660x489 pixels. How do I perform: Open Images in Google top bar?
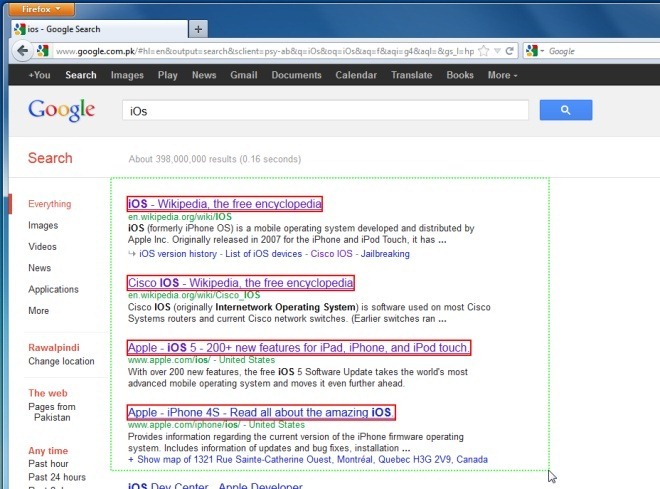click(x=127, y=75)
